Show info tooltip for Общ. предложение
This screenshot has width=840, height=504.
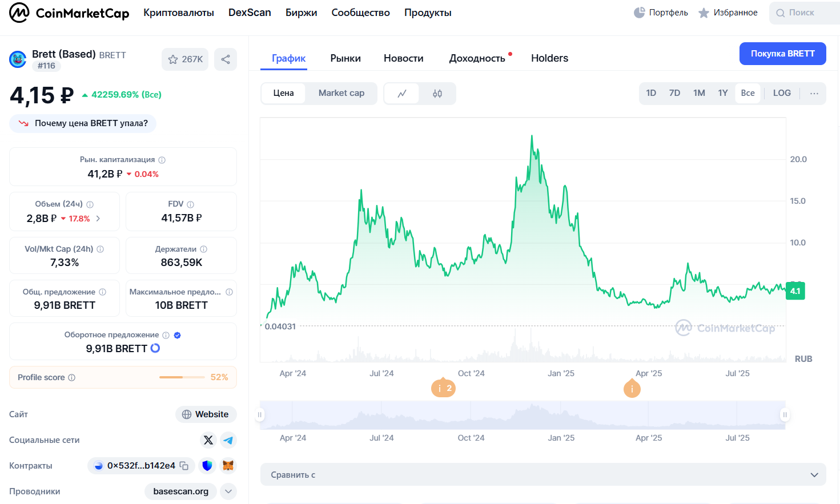[x=102, y=292]
